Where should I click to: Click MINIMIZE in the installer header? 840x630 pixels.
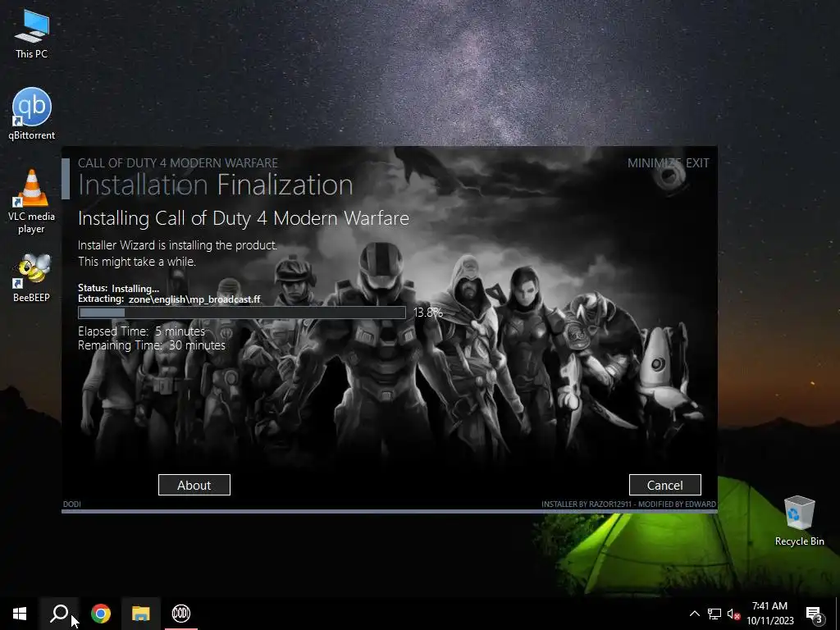(x=655, y=163)
